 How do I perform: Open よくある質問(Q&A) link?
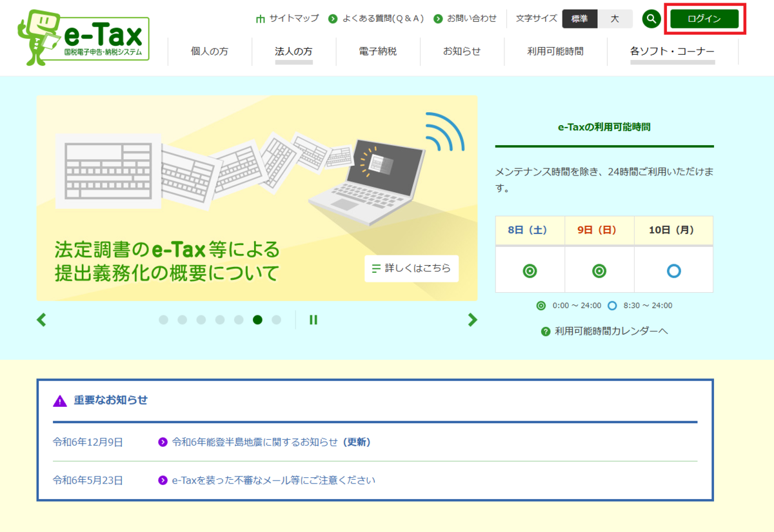click(383, 19)
